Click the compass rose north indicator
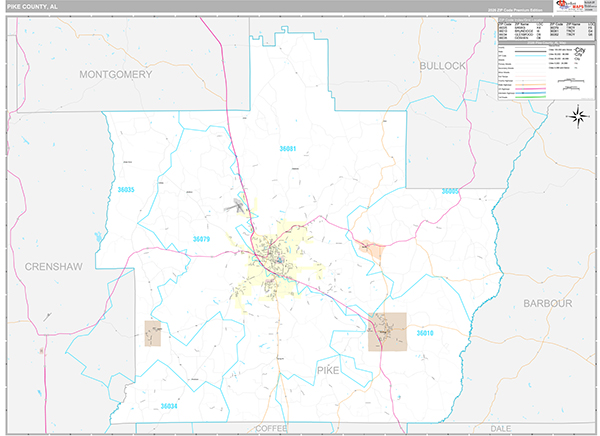This screenshot has height=436, width=600. (x=578, y=116)
